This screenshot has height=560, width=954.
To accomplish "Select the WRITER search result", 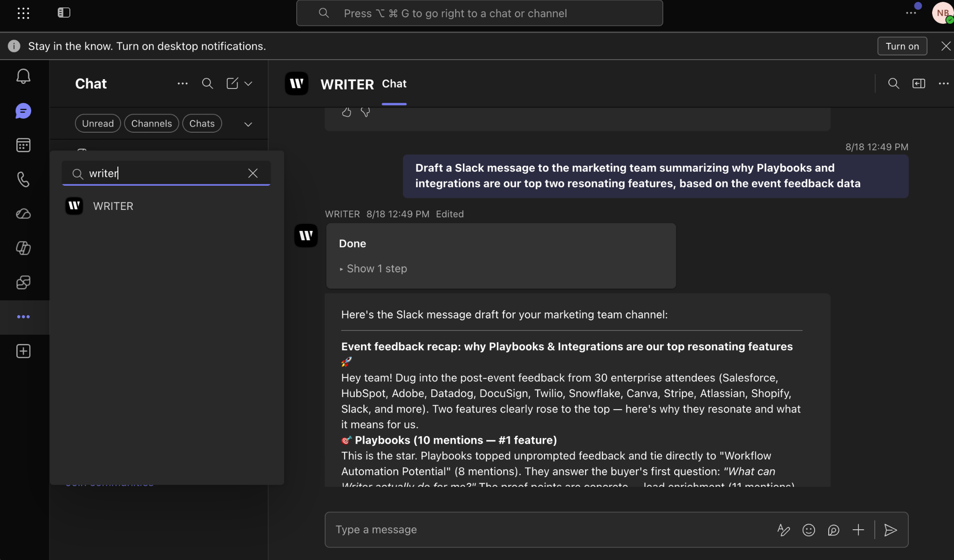I will (166, 206).
